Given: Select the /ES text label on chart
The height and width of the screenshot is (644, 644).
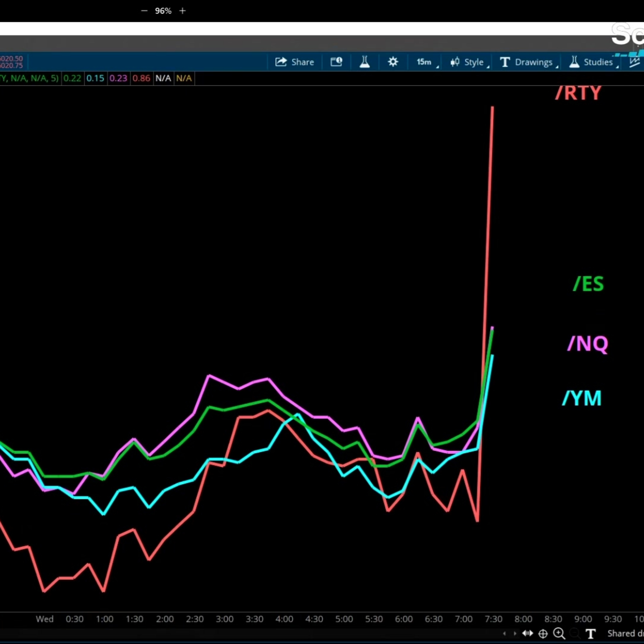Looking at the screenshot, I should [x=588, y=284].
